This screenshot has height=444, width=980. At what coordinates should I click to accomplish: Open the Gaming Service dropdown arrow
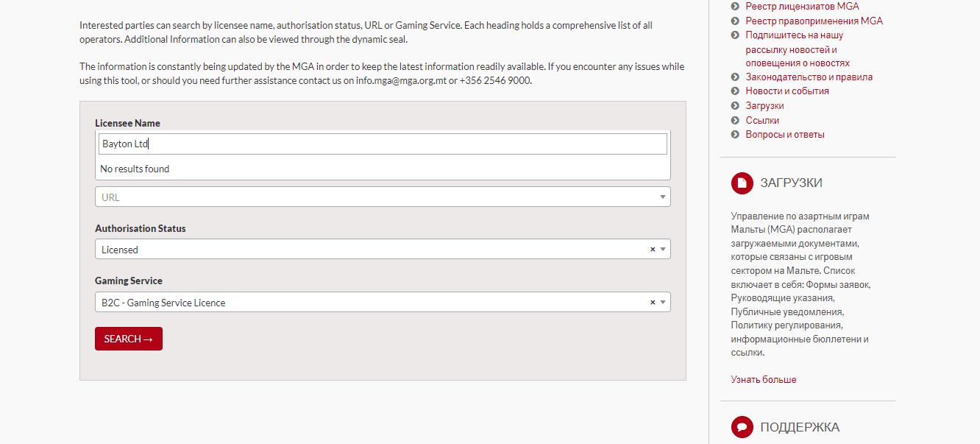(663, 303)
